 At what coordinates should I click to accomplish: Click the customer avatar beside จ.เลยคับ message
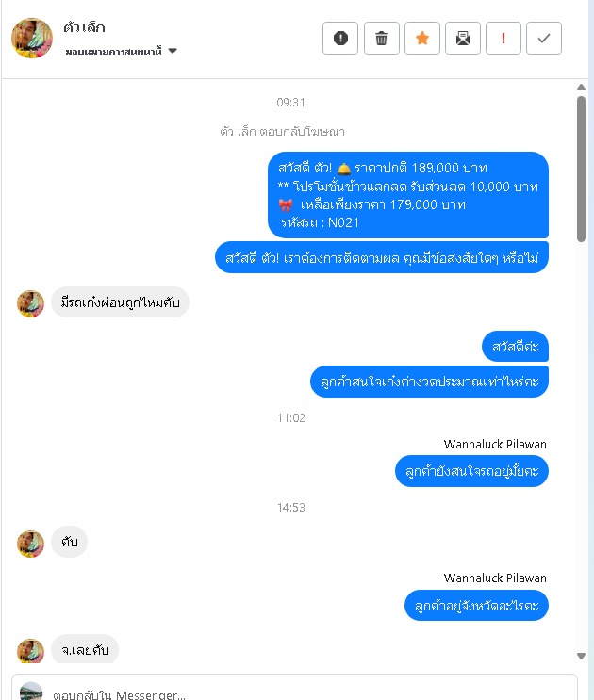click(30, 651)
